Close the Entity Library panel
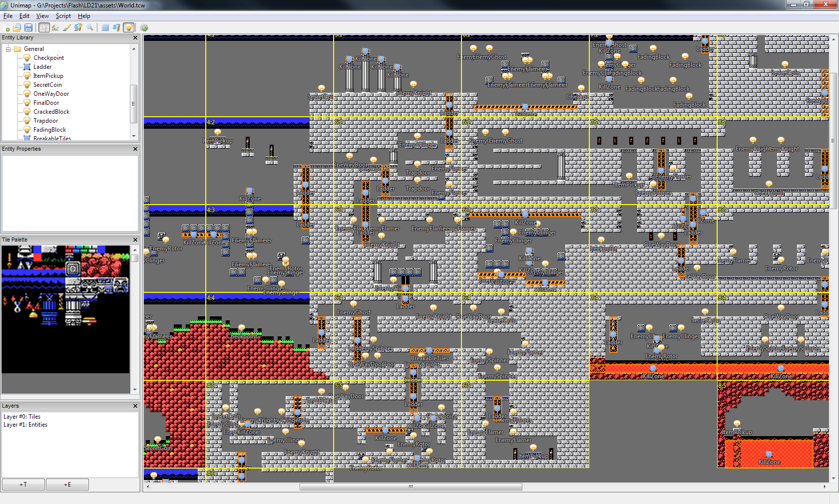 [135, 38]
